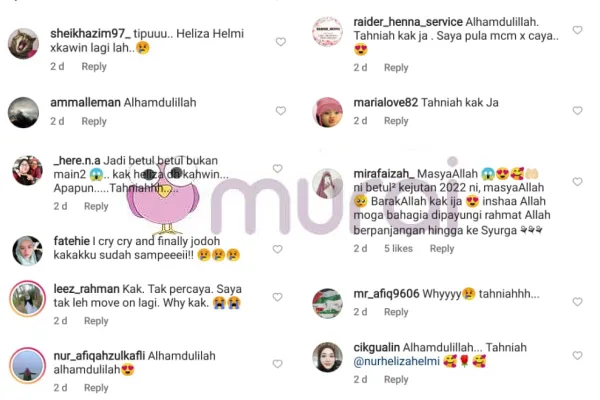
Task: Like sheikhazim97_'s comment with heart icon
Action: [281, 42]
